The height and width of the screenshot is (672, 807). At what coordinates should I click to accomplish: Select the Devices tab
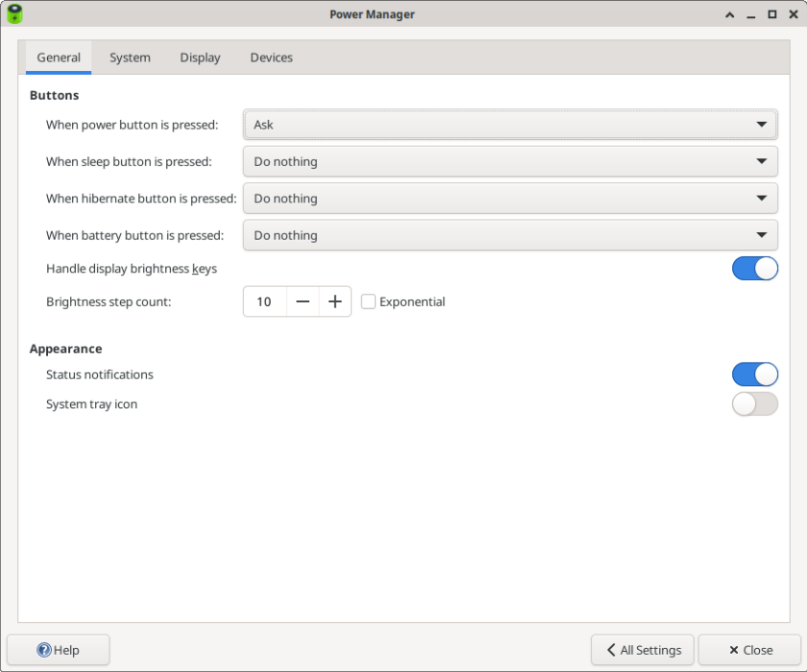click(271, 58)
